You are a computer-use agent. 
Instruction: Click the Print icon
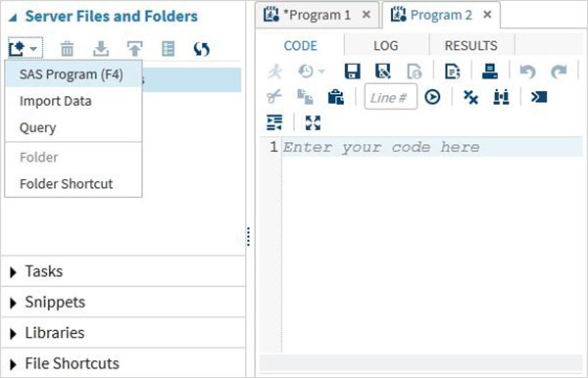(x=490, y=71)
